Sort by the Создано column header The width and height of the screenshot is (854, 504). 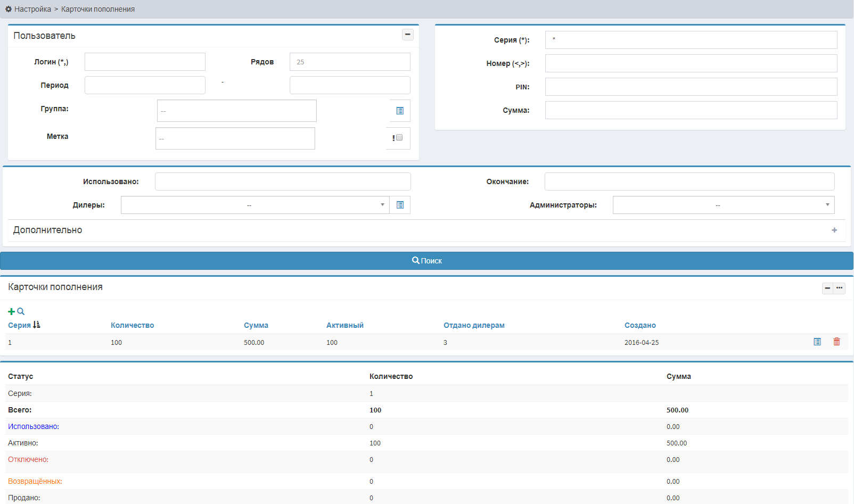tap(640, 325)
